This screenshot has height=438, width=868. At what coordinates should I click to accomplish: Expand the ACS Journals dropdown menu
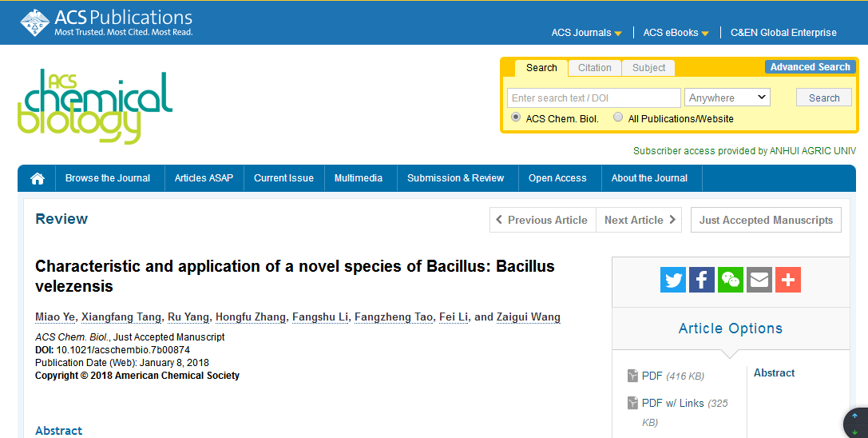coord(586,33)
